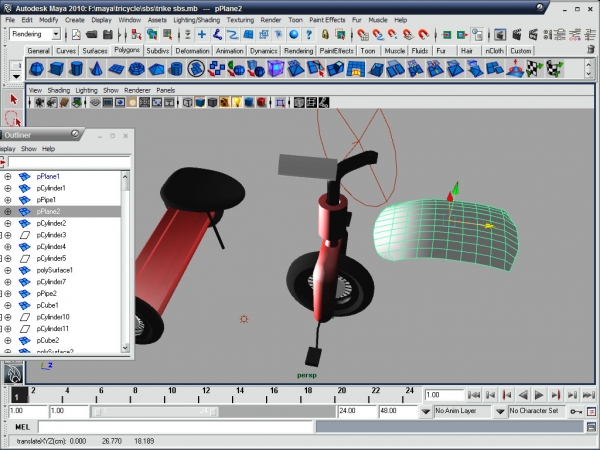Open the Modify menu
Image resolution: width=600 pixels, height=450 pixels.
pos(49,20)
